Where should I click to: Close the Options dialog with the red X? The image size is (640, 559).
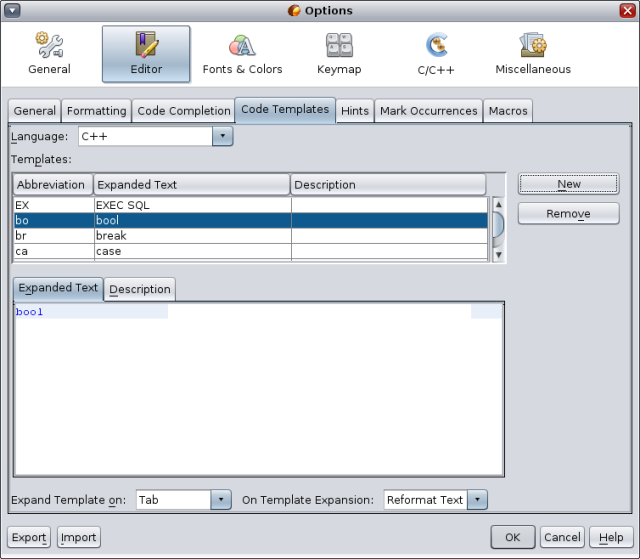[x=627, y=10]
